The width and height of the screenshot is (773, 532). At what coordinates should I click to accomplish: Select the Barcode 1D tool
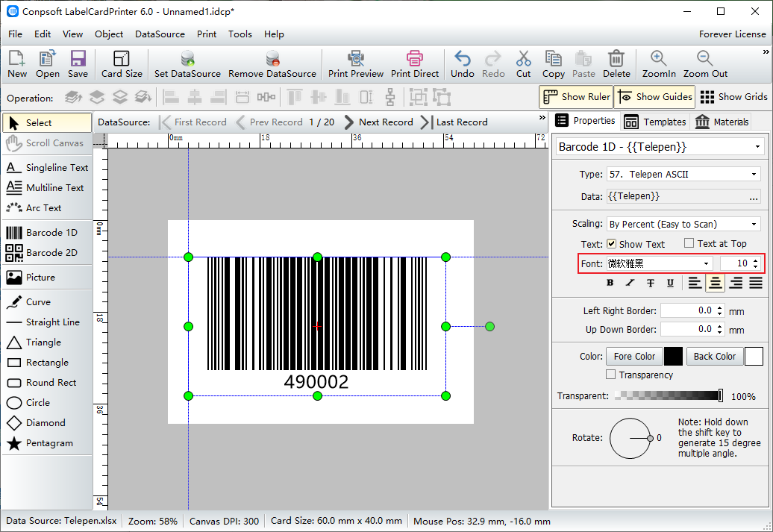pyautogui.click(x=47, y=232)
